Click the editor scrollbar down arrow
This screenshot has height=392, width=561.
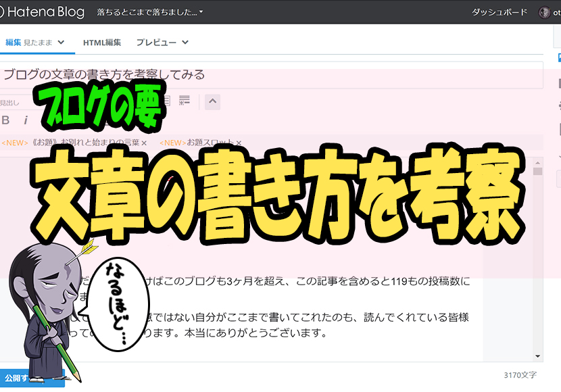(x=538, y=356)
